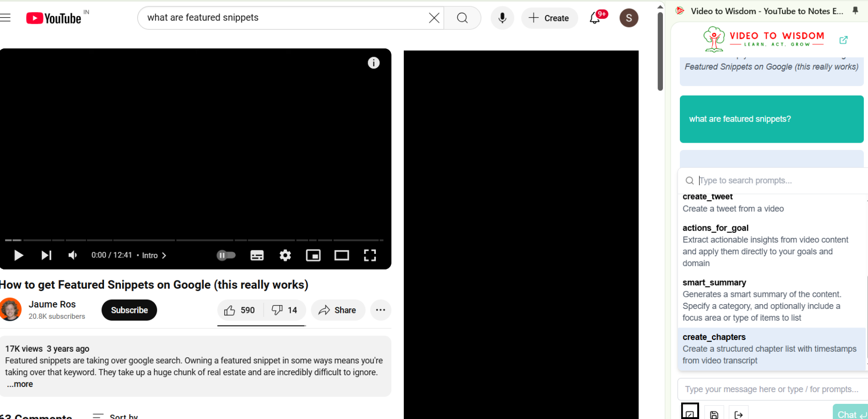Pin the Video to Wisdom extension panel
This screenshot has width=868, height=419.
(855, 11)
